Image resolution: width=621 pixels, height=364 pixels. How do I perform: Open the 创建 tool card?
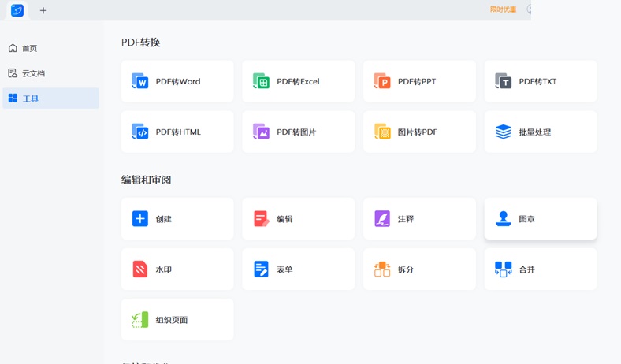click(177, 219)
